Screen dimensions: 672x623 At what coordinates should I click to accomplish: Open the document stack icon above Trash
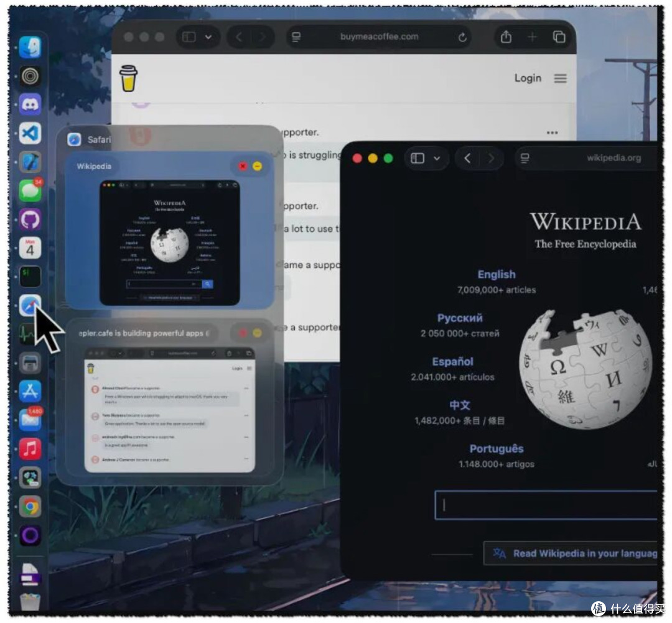(30, 574)
